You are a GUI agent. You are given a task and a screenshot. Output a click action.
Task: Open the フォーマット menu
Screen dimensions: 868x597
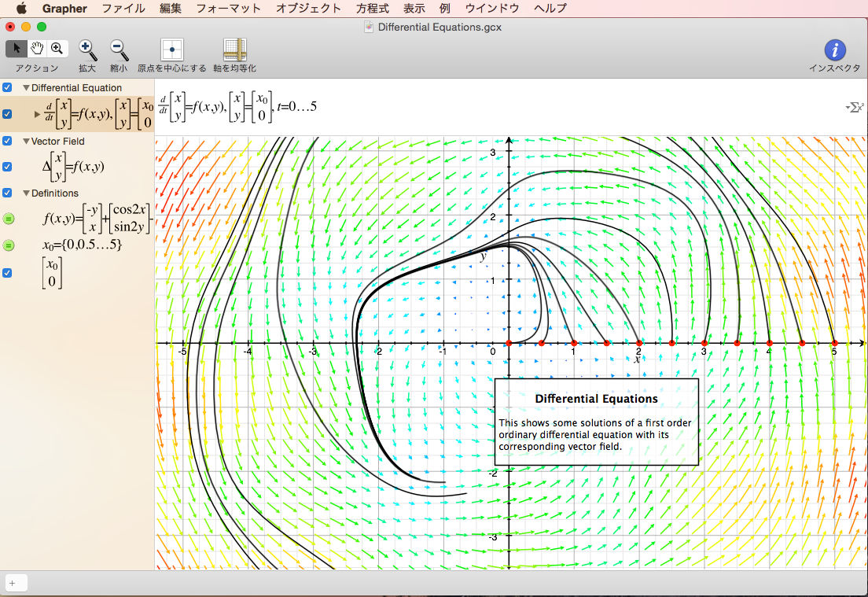coord(228,9)
